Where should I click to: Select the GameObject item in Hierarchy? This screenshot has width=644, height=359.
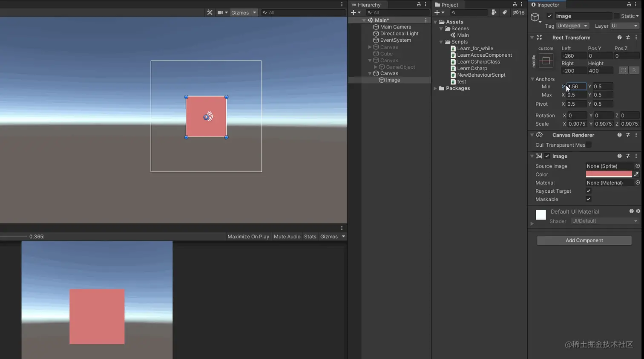tap(400, 67)
